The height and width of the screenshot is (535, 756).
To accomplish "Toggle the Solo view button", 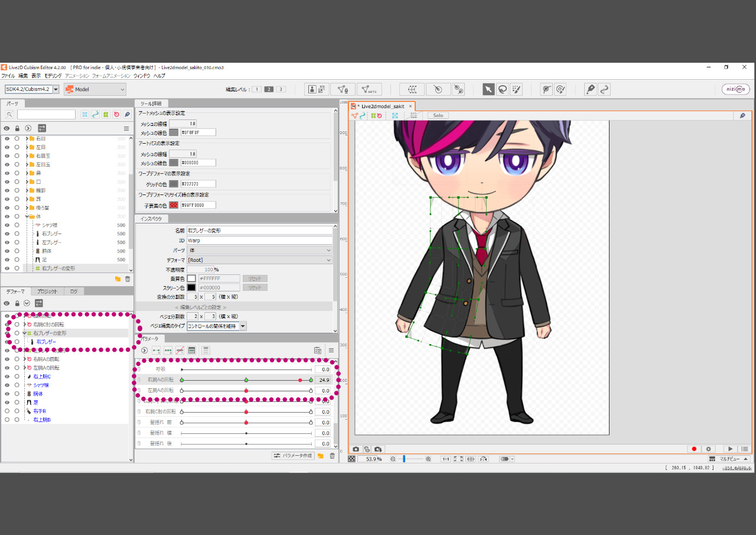I will (x=438, y=115).
